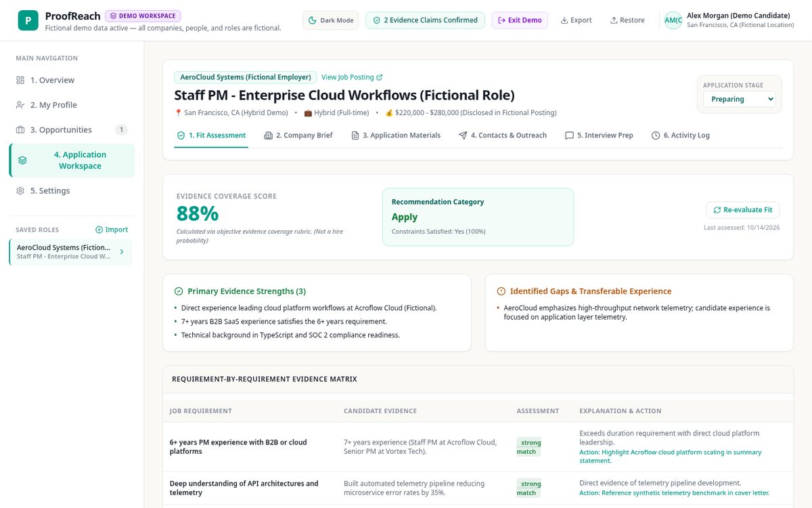Click the SOC 2 compliance readiness strength bullet
Screen dimensions: 812x508
click(290, 335)
